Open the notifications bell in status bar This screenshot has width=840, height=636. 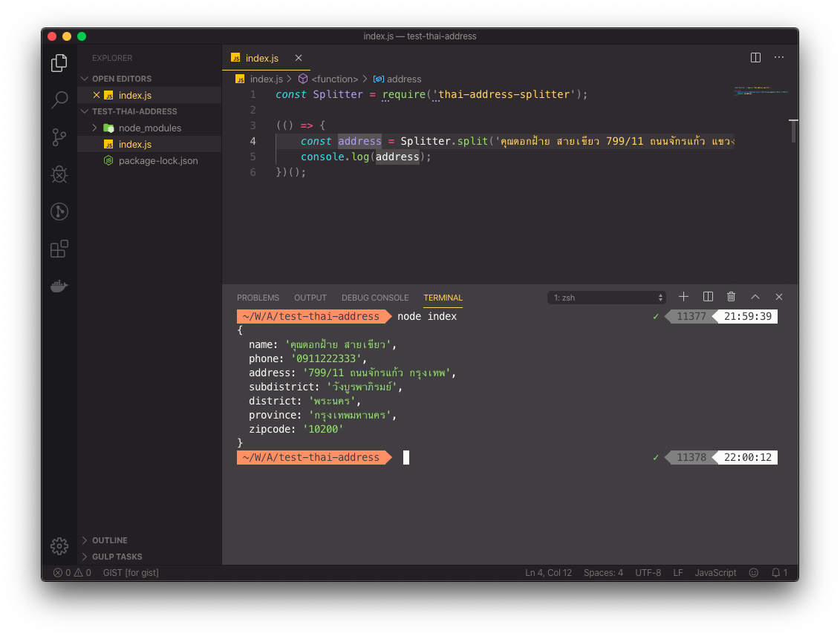tap(779, 572)
